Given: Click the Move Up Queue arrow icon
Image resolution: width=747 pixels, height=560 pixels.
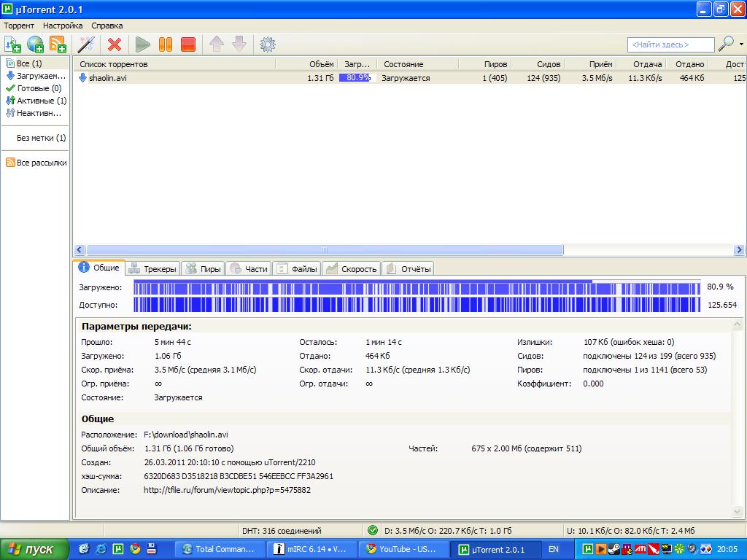Looking at the screenshot, I should [x=217, y=44].
